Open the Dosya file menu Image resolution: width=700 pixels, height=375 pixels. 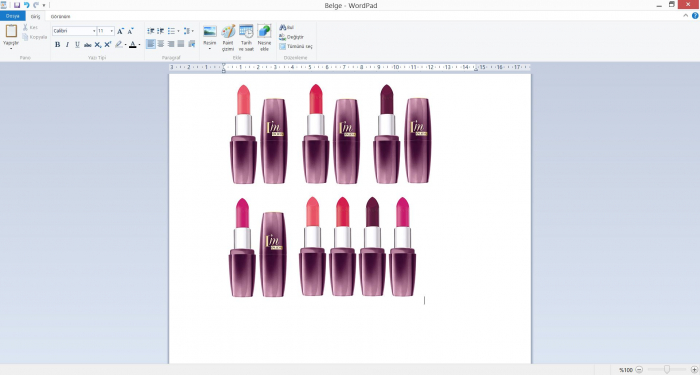point(12,16)
